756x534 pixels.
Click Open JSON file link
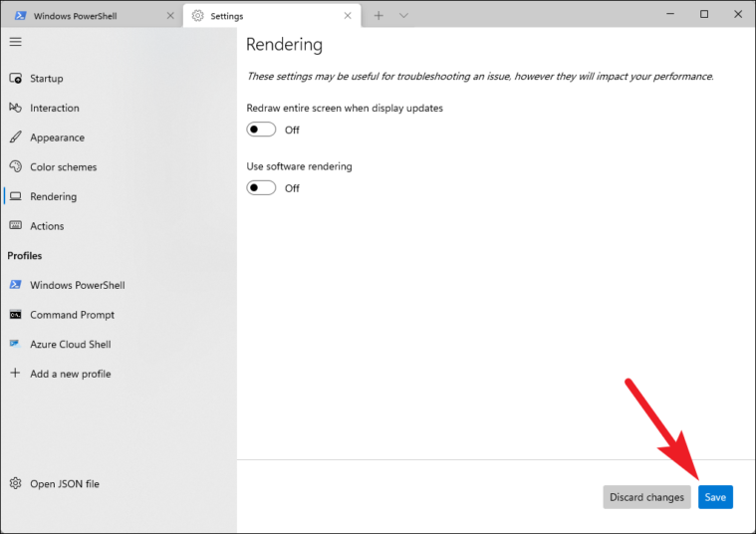point(119,483)
